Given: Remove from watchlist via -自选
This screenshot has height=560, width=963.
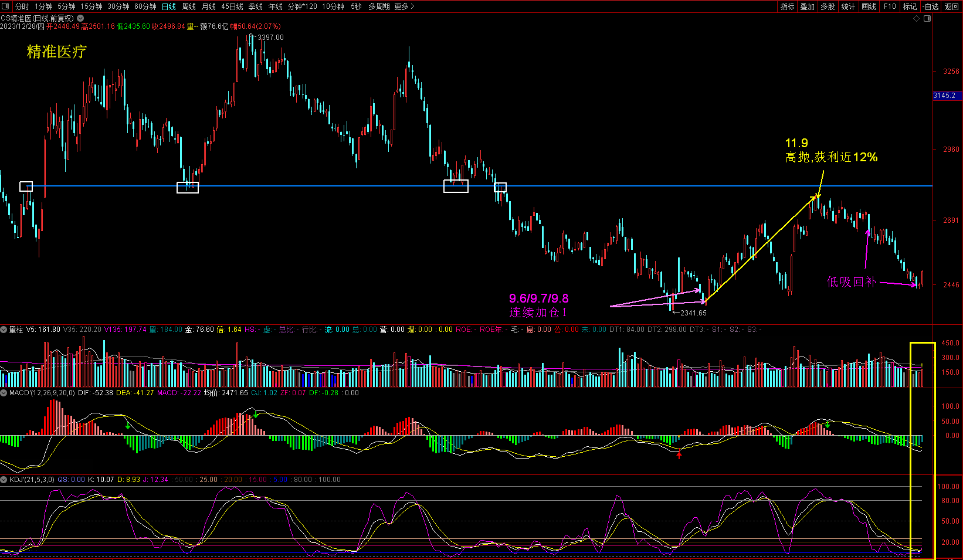Looking at the screenshot, I should pos(931,6).
